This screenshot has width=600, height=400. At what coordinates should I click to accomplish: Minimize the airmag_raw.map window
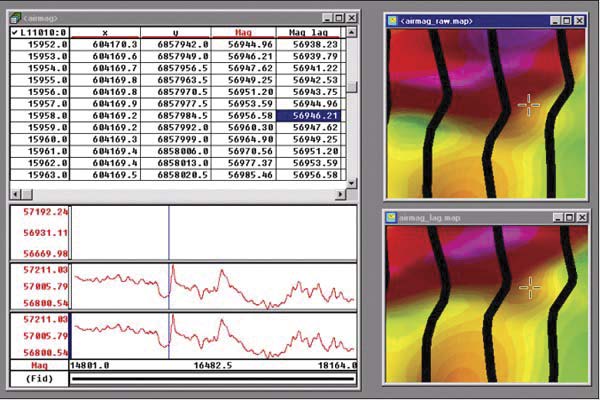555,21
